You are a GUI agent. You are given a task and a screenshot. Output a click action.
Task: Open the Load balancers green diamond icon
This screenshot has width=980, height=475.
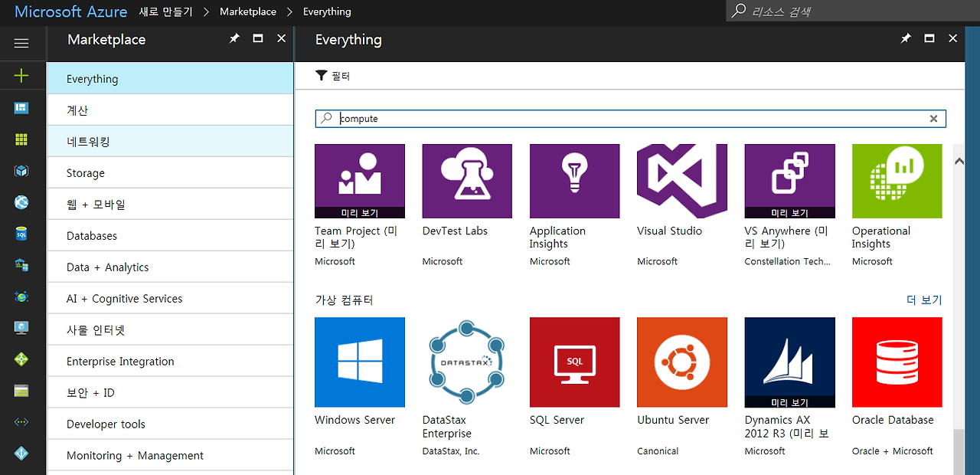[21, 359]
